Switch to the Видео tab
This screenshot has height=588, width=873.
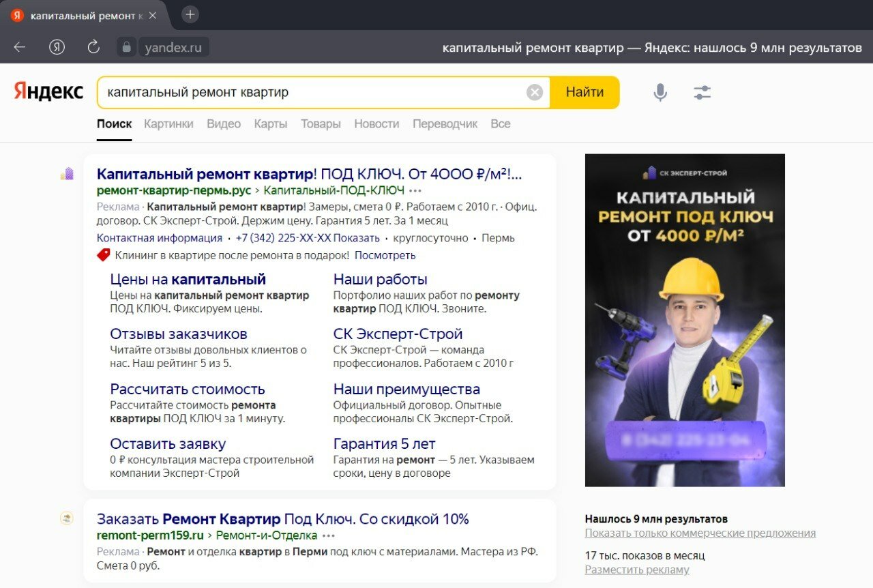pyautogui.click(x=224, y=124)
